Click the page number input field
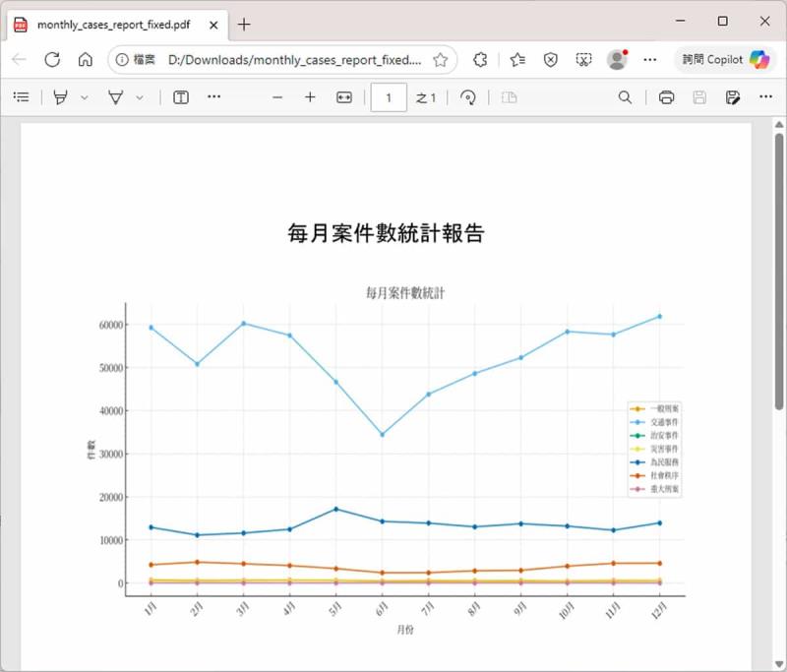The width and height of the screenshot is (787, 672). pyautogui.click(x=389, y=97)
